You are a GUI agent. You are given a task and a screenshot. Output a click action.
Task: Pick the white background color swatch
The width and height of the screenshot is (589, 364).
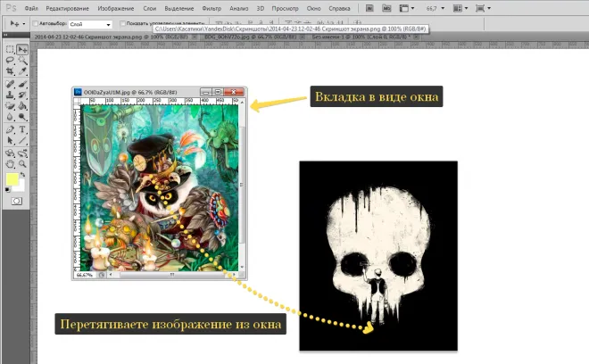pyautogui.click(x=21, y=186)
